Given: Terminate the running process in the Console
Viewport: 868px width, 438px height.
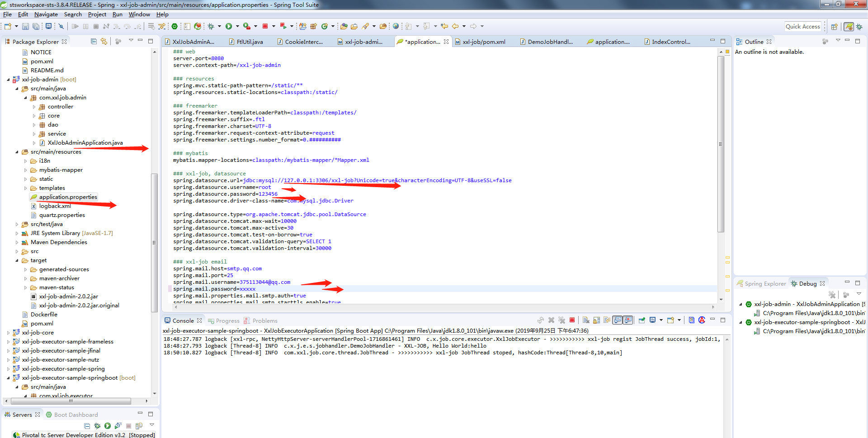Looking at the screenshot, I should [572, 320].
